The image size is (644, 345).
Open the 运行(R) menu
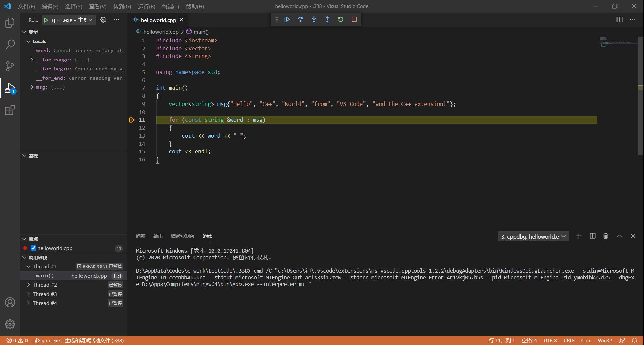click(x=147, y=6)
